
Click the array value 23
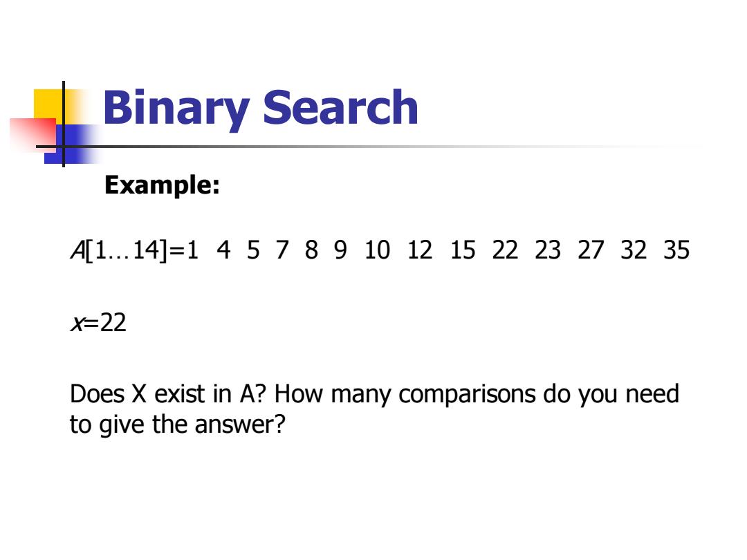pos(548,250)
